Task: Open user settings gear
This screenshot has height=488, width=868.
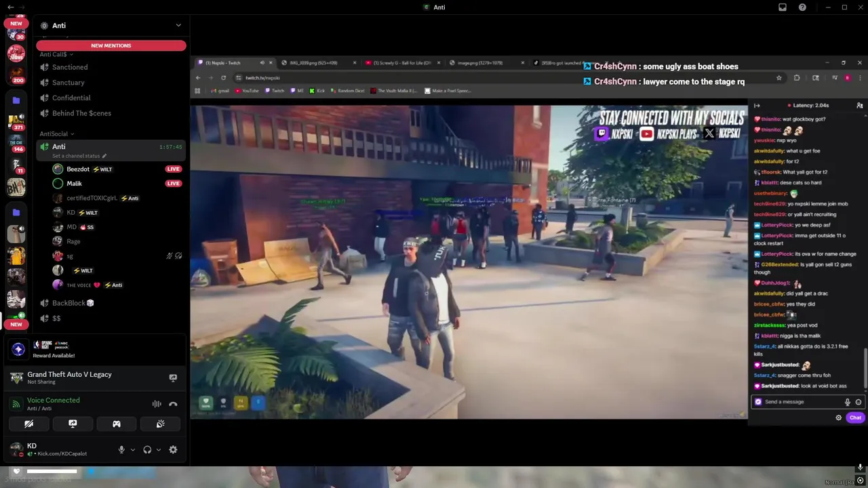Action: click(173, 449)
